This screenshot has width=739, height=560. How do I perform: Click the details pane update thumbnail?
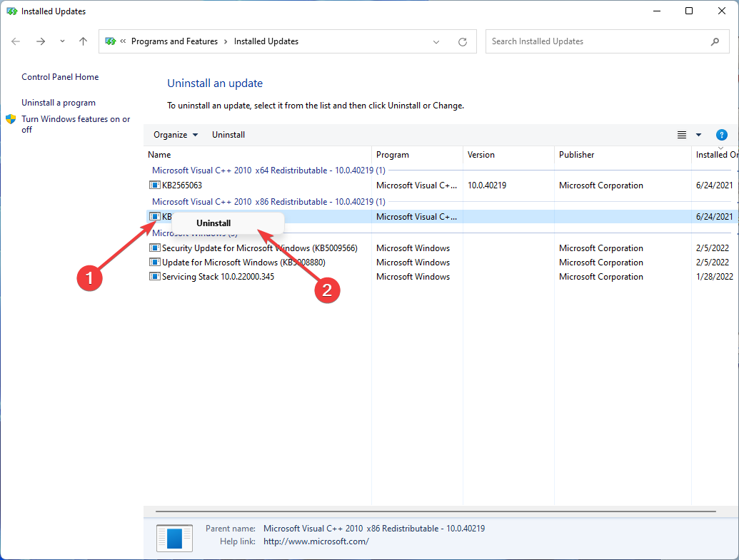click(174, 537)
